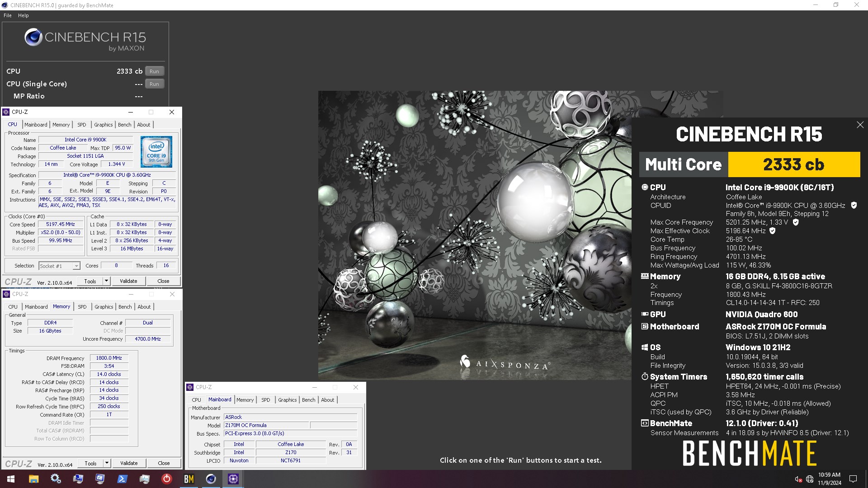Launch the PowerShell taskbar icon
The width and height of the screenshot is (868, 488).
122,479
